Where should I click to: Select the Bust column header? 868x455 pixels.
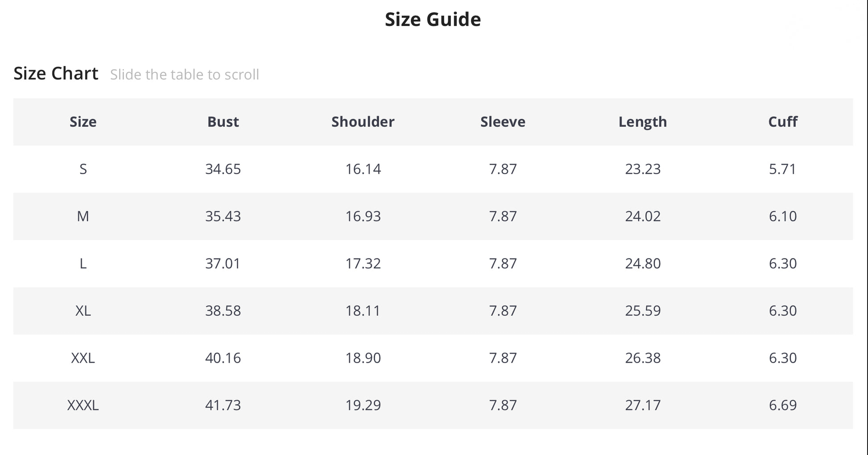tap(223, 122)
